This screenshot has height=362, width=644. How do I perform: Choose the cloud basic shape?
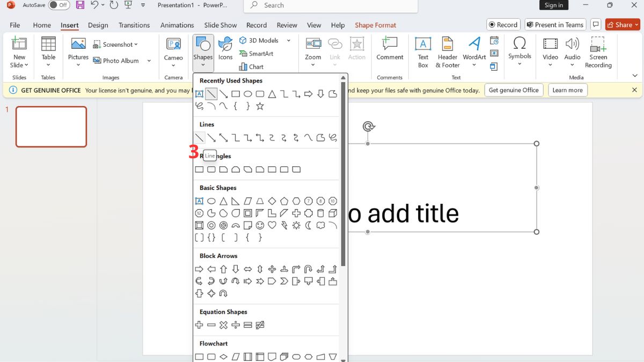pos(320,225)
